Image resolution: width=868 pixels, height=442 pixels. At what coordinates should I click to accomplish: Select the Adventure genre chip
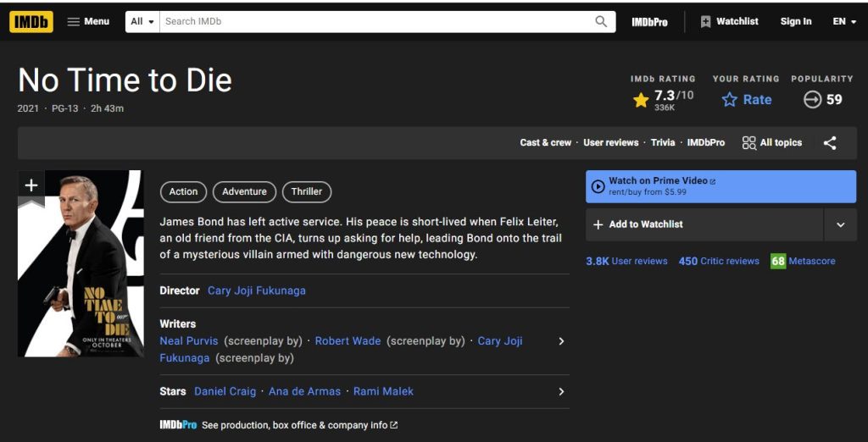coord(244,192)
